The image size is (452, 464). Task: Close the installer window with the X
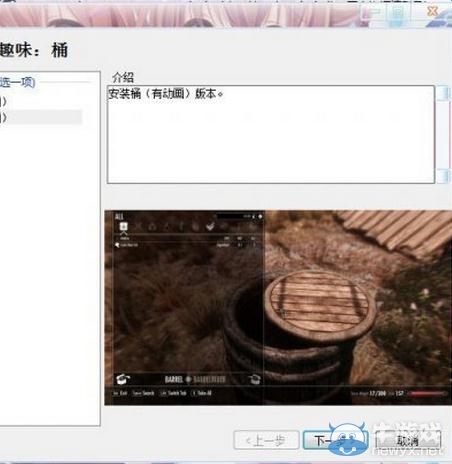click(433, 11)
